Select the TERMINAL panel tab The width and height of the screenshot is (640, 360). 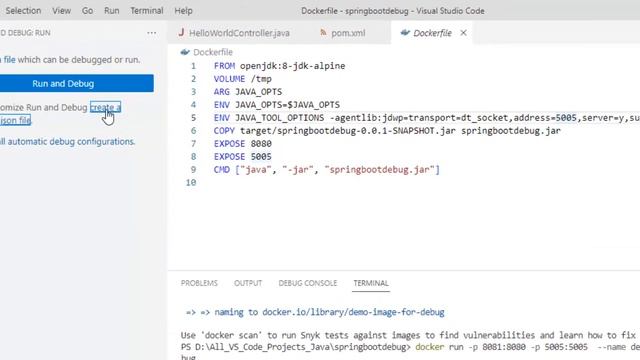tap(371, 283)
